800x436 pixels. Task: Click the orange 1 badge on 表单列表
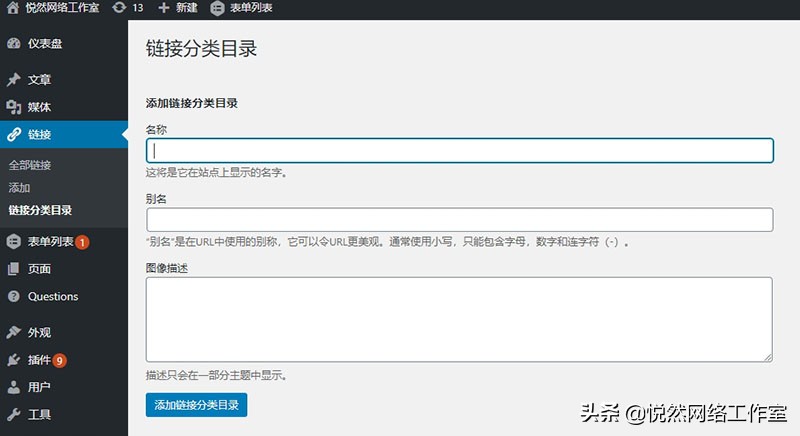(82, 242)
